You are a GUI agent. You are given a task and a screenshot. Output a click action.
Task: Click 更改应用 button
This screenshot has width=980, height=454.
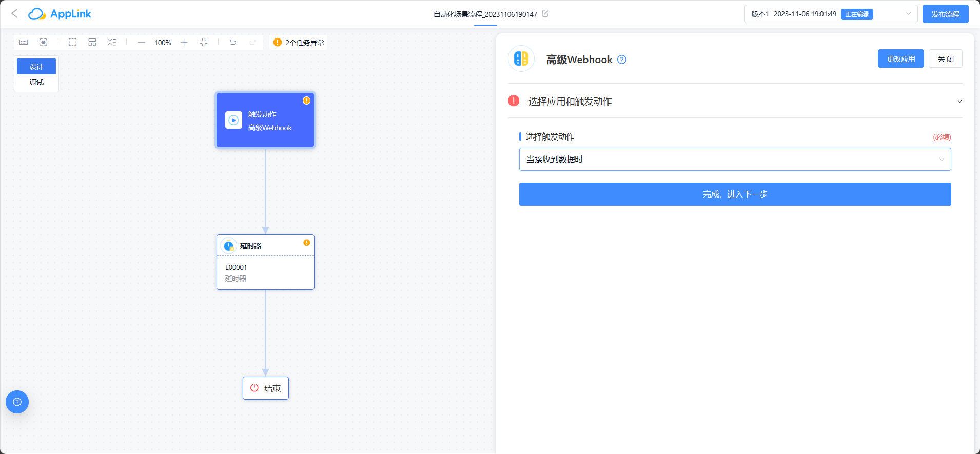coord(900,59)
